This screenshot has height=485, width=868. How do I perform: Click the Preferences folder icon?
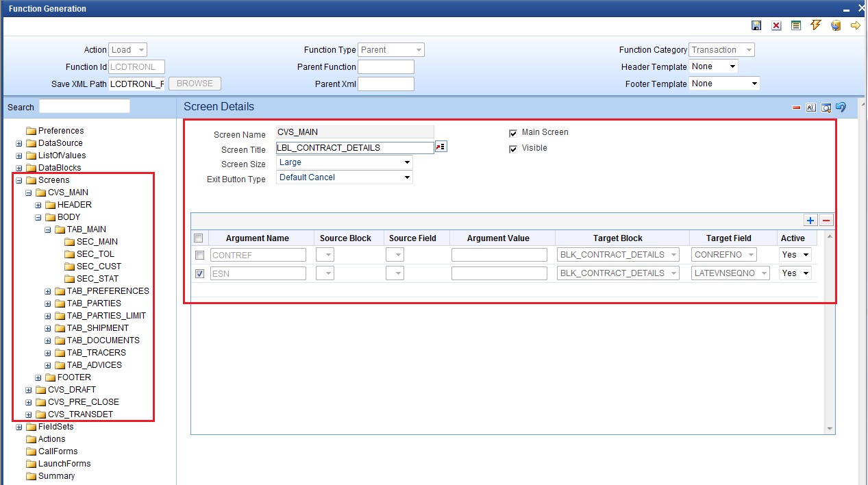click(31, 131)
